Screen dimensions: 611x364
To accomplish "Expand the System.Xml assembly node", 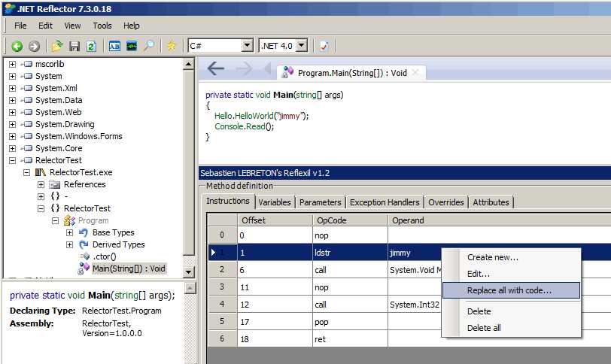I will pyautogui.click(x=13, y=89).
